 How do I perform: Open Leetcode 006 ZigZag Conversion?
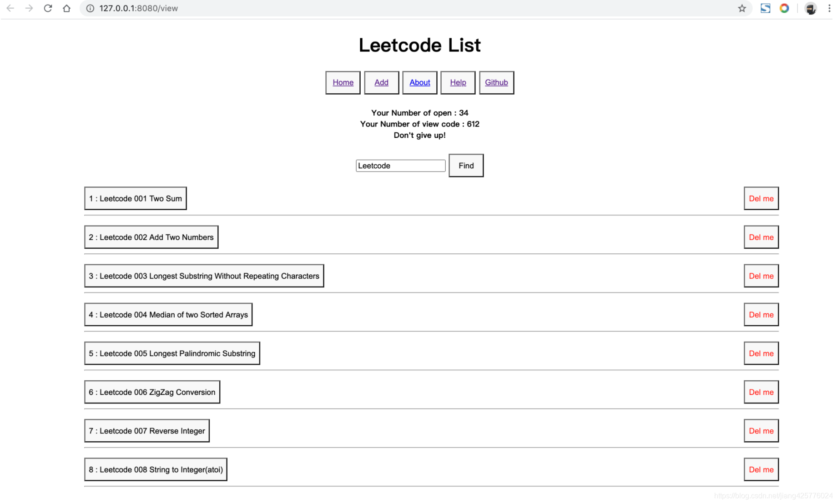(152, 392)
